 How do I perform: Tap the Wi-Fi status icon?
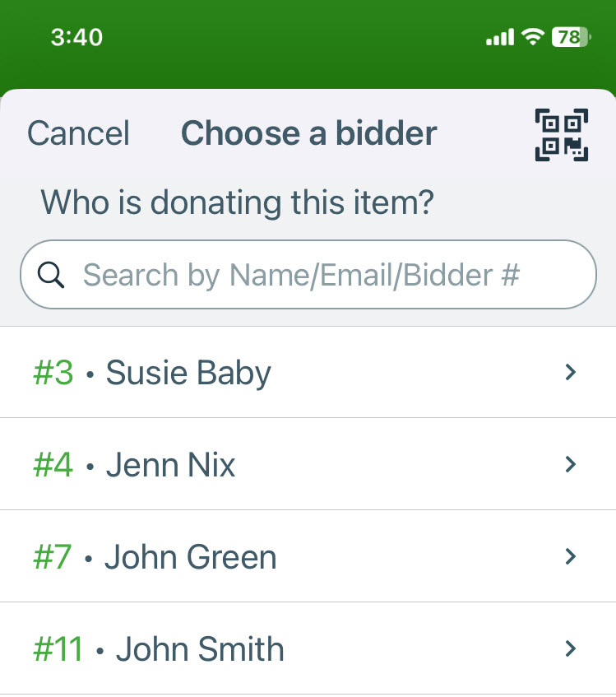coord(532,37)
